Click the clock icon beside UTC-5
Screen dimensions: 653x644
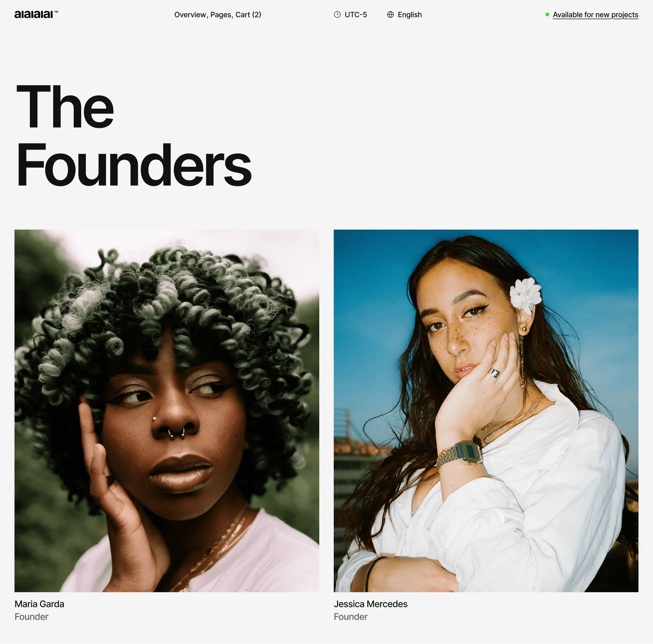tap(337, 15)
